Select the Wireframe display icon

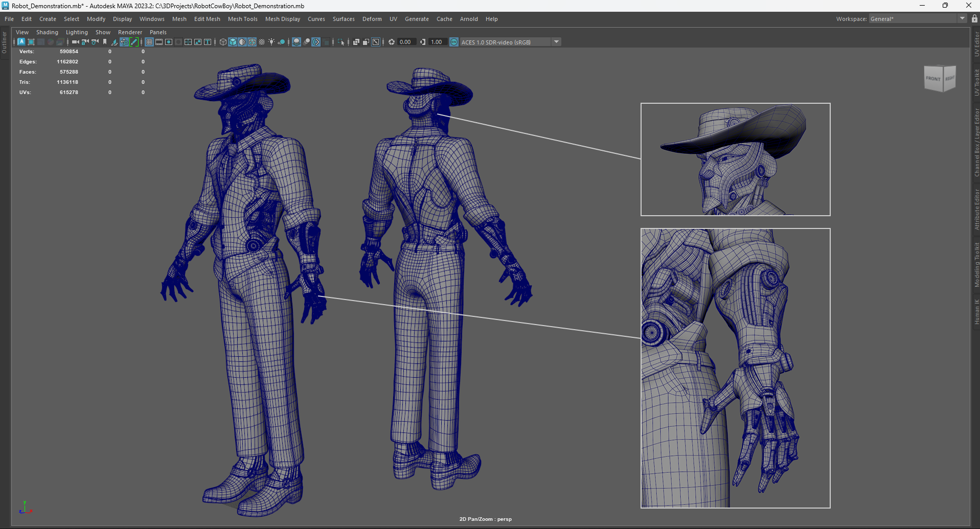click(223, 42)
